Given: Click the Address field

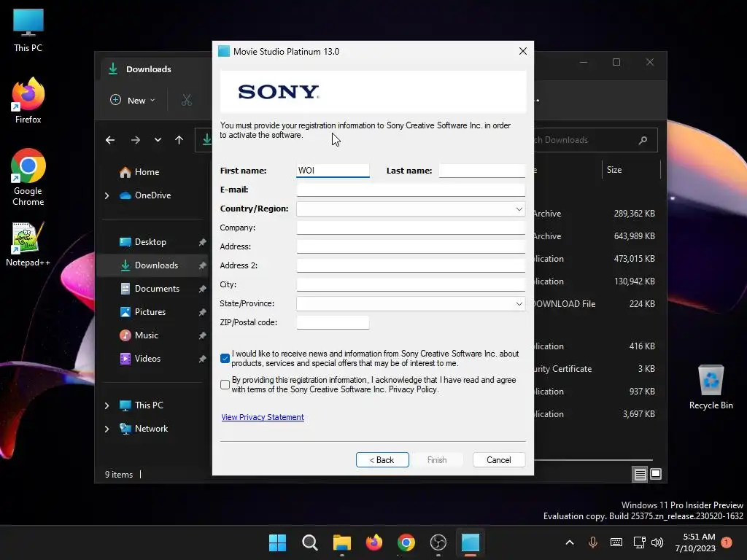Looking at the screenshot, I should (x=411, y=246).
